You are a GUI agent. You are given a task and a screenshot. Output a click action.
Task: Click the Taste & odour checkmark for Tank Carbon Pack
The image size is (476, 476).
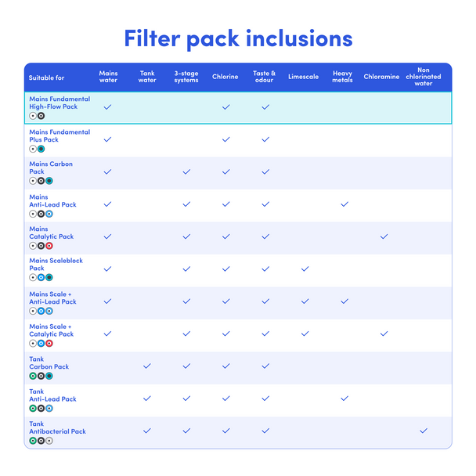coord(265,366)
